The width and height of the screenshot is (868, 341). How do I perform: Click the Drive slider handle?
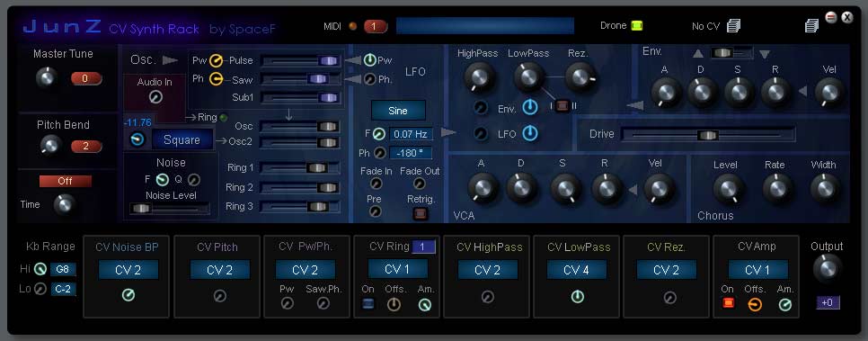(707, 135)
